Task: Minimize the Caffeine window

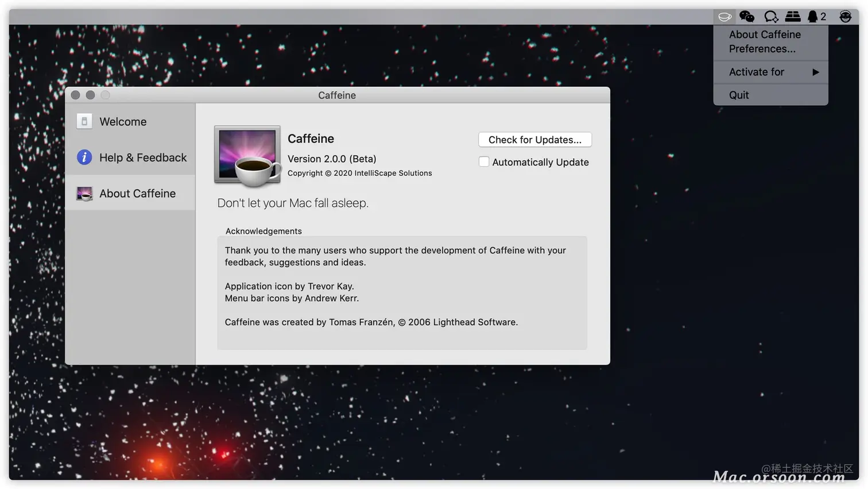Action: coord(90,95)
